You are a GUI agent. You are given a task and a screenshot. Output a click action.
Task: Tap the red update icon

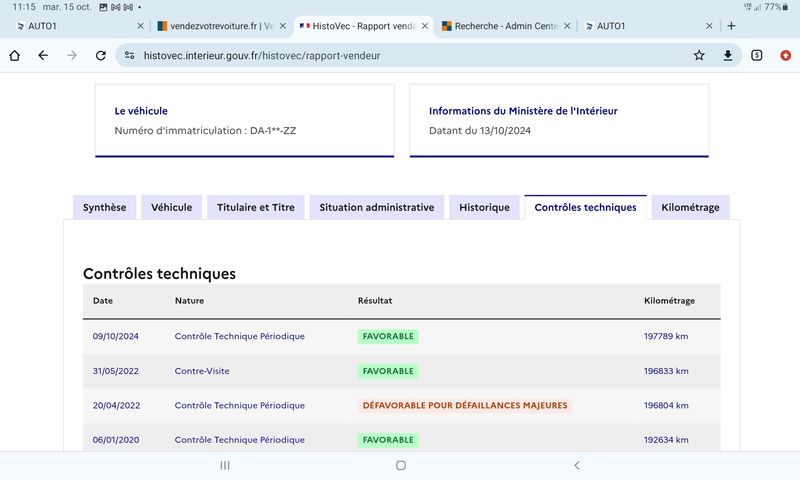pos(786,55)
